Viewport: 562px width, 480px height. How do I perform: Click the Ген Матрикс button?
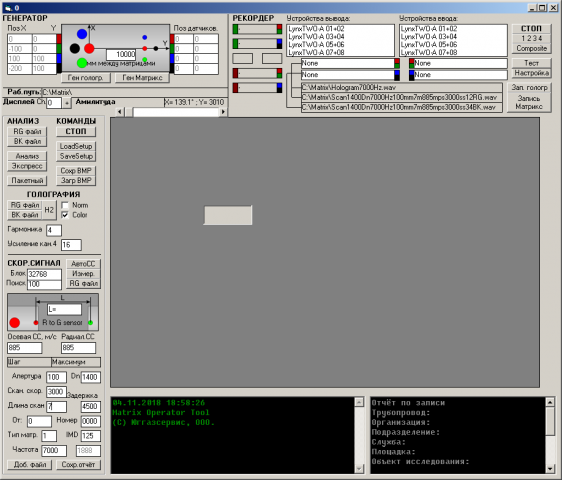pos(142,78)
